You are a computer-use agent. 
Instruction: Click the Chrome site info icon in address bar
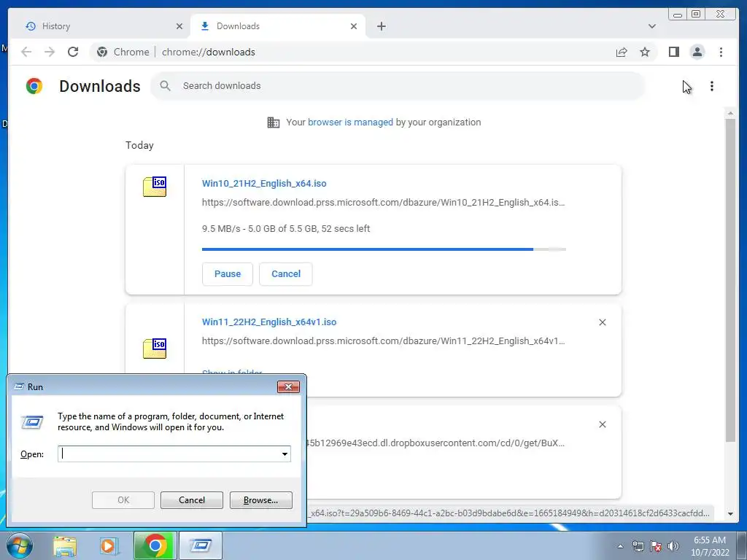pos(102,52)
